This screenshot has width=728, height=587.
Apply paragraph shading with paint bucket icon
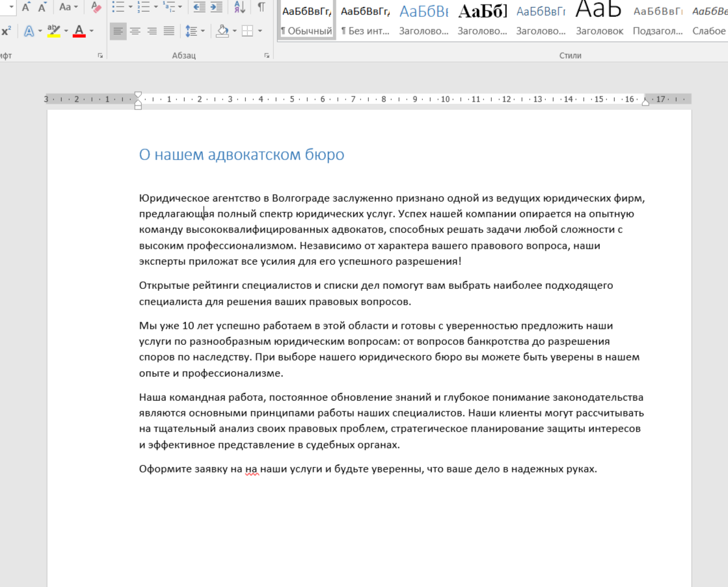tap(223, 31)
